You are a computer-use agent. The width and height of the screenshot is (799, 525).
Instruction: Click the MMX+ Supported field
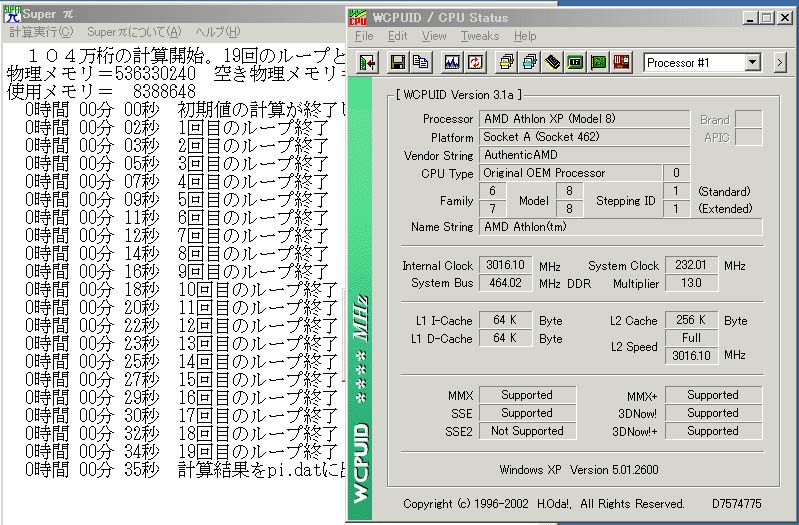713,395
